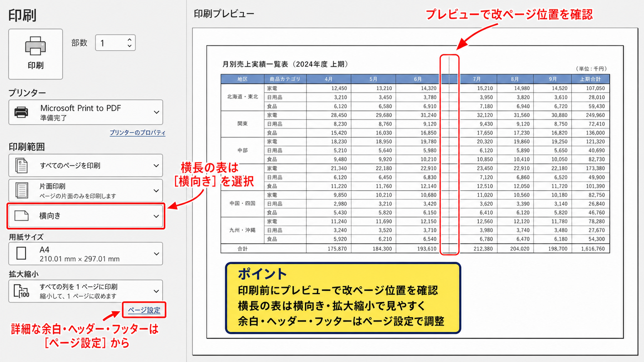Click the 九州・沖縄 region cell
The width and height of the screenshot is (644, 362).
coord(242,230)
